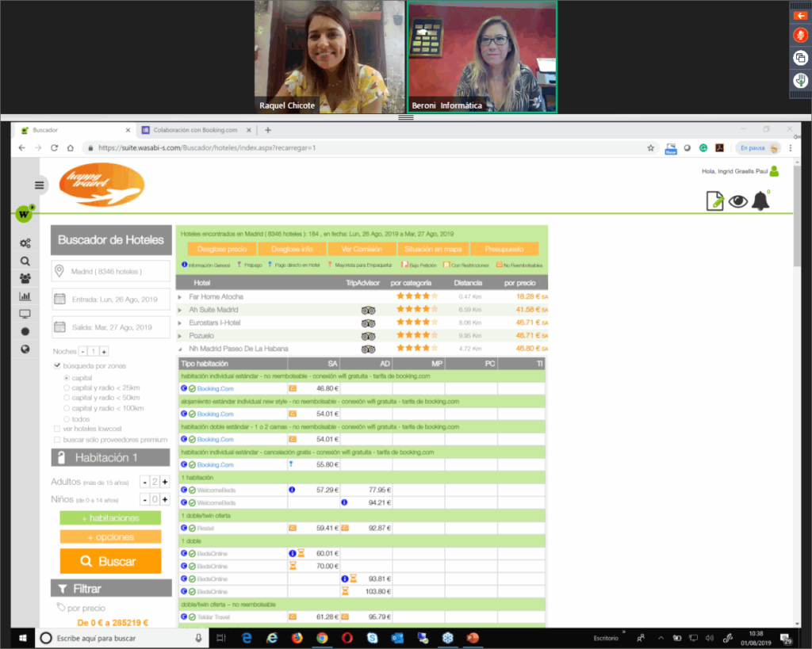Image resolution: width=812 pixels, height=649 pixels.
Task: Click the bar chart statistics icon
Action: (25, 295)
